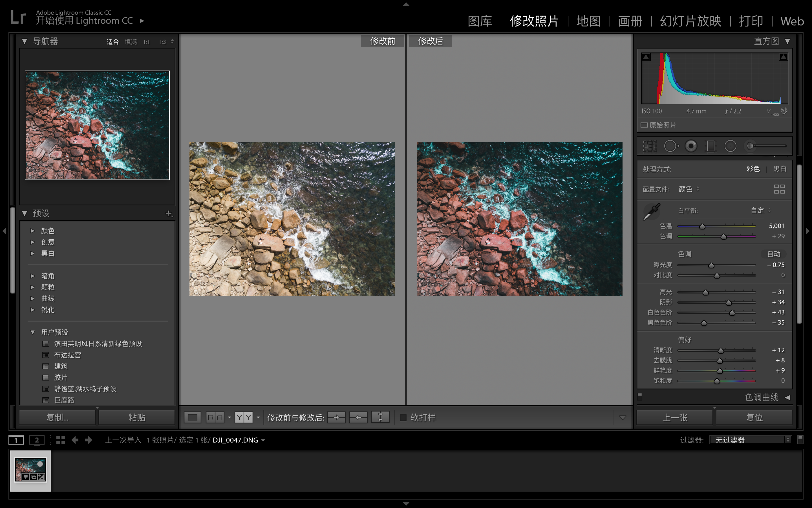
Task: Add a new preset with plus icon
Action: pyautogui.click(x=169, y=213)
